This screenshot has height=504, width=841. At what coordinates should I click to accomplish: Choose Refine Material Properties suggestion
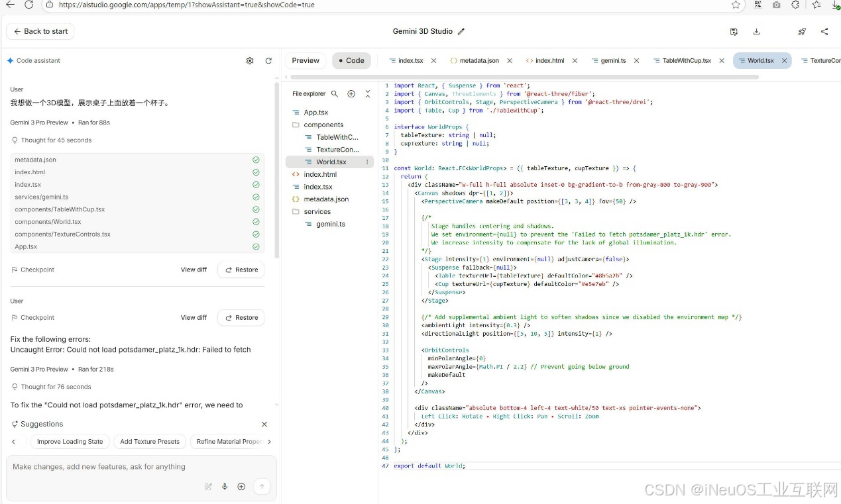pos(227,442)
